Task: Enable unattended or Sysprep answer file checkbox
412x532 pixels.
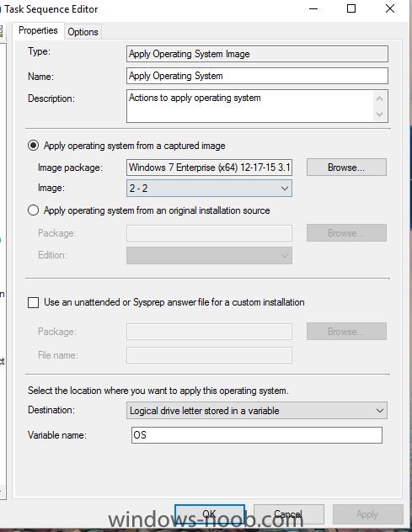Action: tap(33, 302)
